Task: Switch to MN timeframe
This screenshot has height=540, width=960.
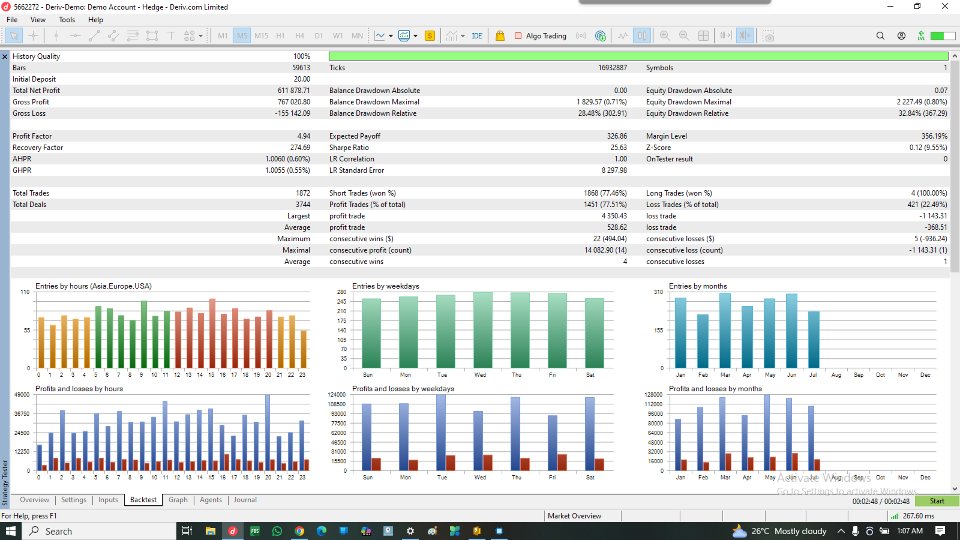Action: point(357,36)
